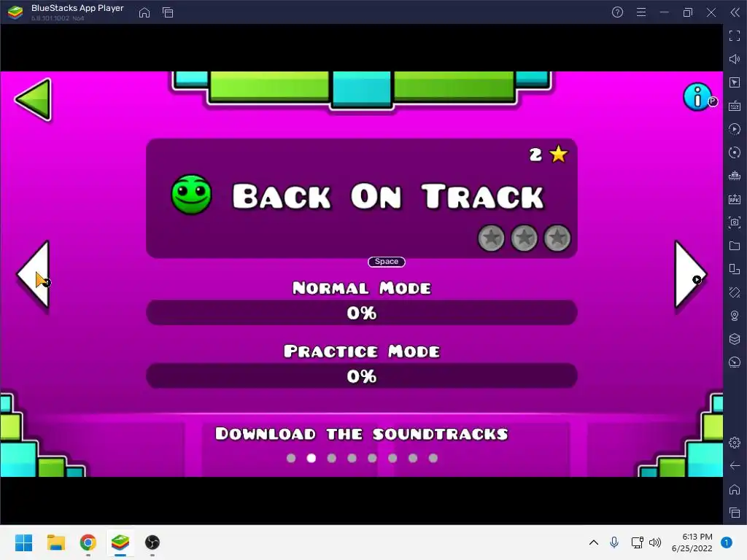
Task: Click the sidebar cursor lock icon
Action: tap(735, 82)
